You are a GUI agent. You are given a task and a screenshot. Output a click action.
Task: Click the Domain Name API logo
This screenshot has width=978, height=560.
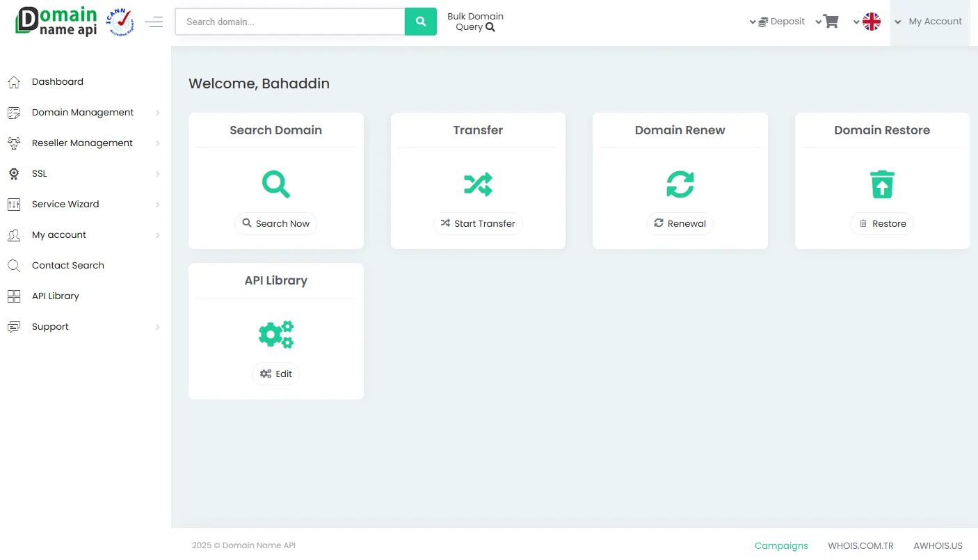point(57,22)
